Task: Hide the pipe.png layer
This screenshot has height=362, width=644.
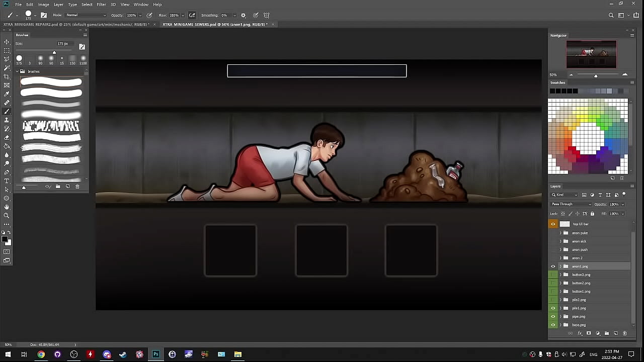Action: 553,317
